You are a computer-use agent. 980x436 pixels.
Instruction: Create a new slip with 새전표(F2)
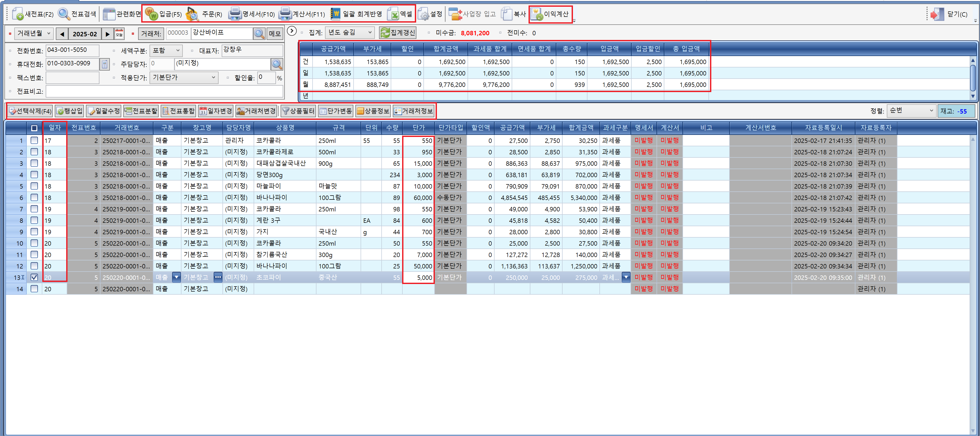33,14
